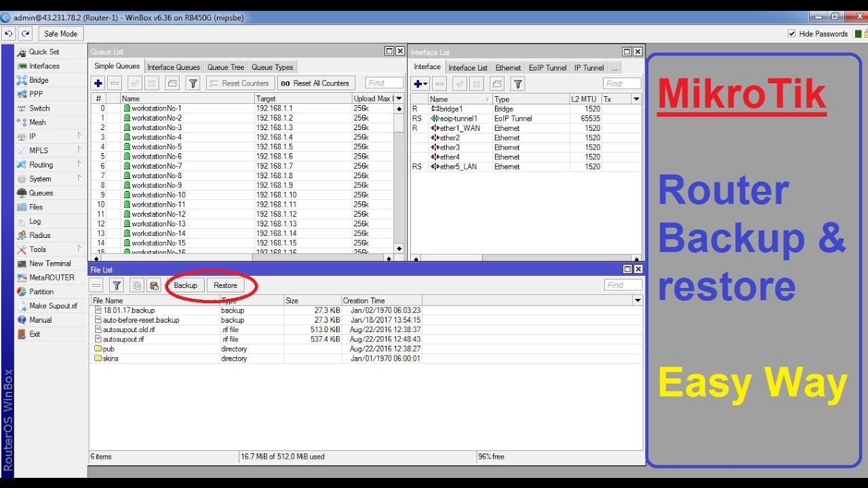This screenshot has width=868, height=488.
Task: Click the filter funnel icon in Queue List
Action: (193, 83)
